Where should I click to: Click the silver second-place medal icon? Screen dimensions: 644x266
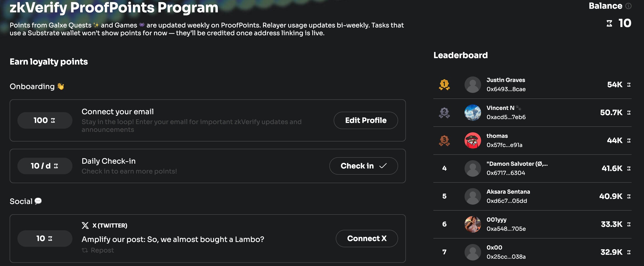click(444, 113)
